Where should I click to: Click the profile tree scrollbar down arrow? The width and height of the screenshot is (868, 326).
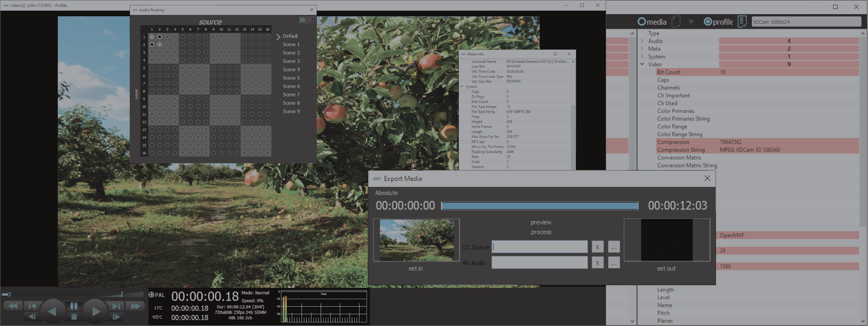[x=863, y=321]
